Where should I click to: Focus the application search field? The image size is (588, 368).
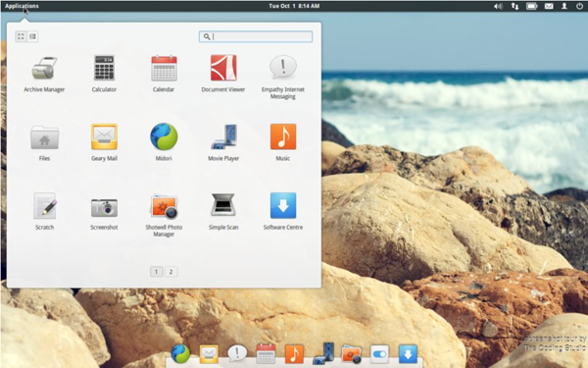pyautogui.click(x=256, y=36)
